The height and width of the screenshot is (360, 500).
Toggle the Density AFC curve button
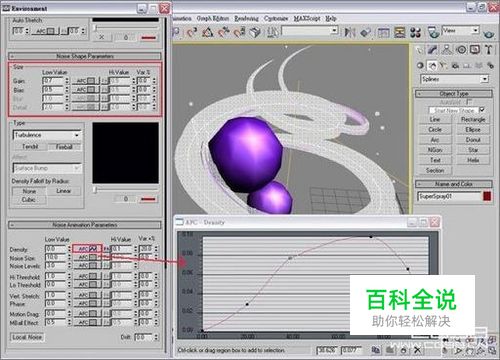87,249
